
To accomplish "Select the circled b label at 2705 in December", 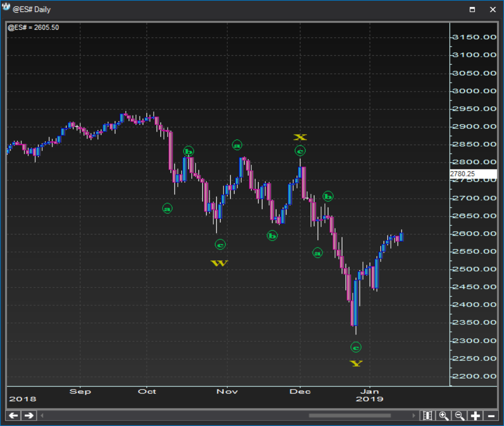I will (328, 196).
